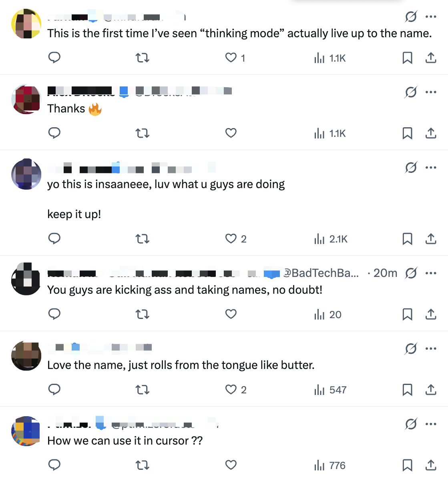This screenshot has height=477, width=448.
Task: Reply to the "thinking mode" tweet
Action: point(54,58)
